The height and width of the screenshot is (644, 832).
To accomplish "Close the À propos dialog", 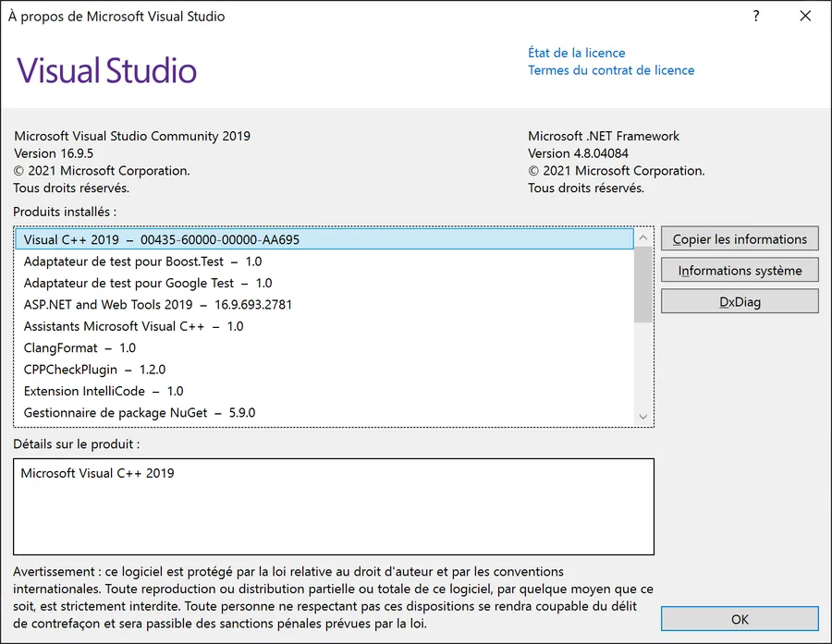I will point(805,16).
